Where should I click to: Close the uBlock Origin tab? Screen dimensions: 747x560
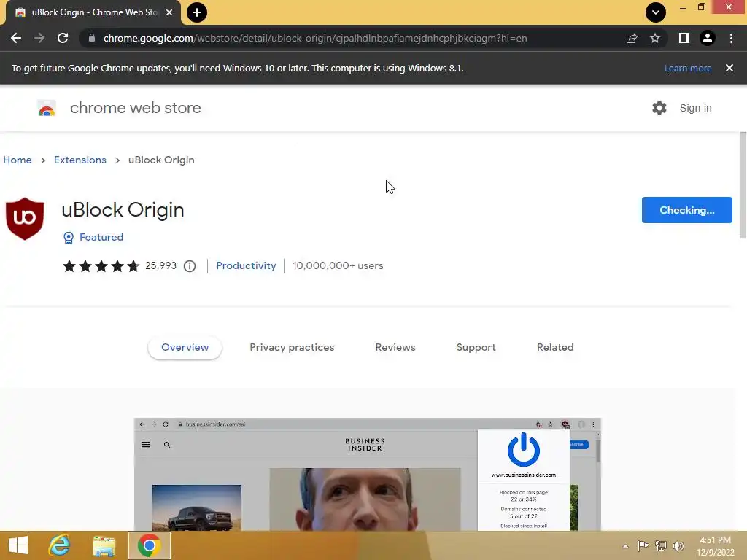coord(169,12)
